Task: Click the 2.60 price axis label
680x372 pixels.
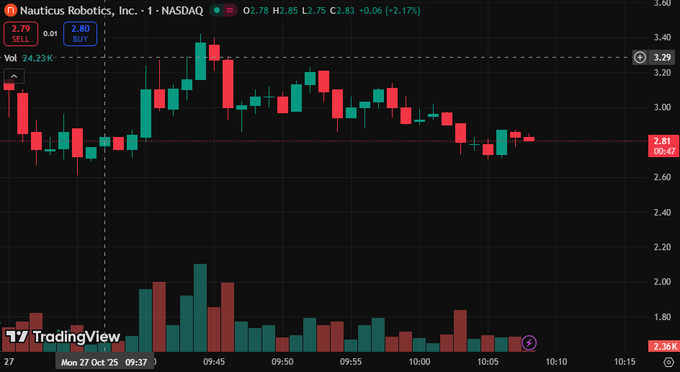Action: (662, 177)
